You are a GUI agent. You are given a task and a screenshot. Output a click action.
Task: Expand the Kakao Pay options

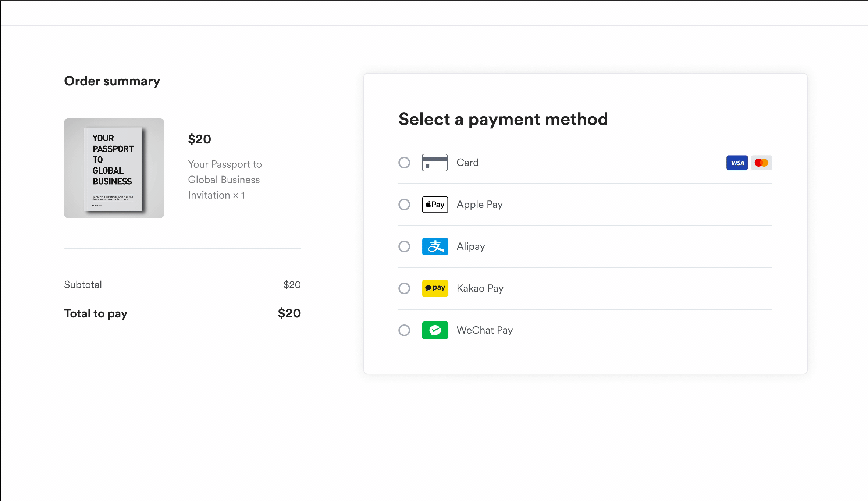click(404, 288)
